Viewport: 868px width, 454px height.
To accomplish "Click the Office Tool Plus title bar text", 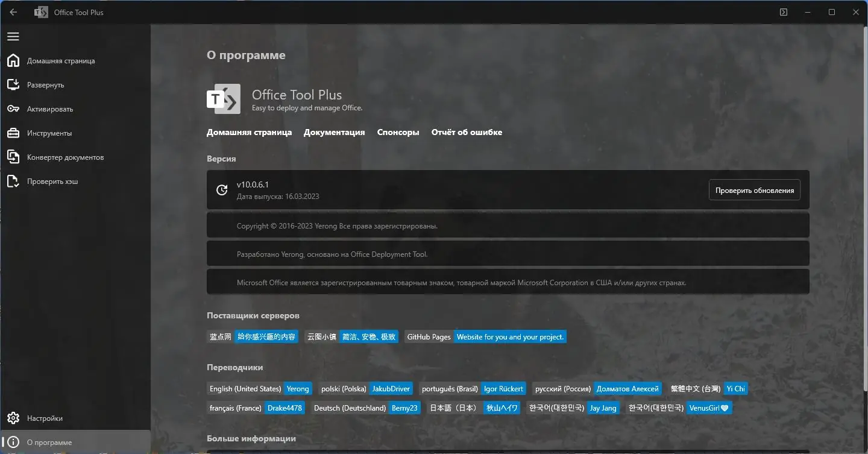I will pyautogui.click(x=79, y=13).
